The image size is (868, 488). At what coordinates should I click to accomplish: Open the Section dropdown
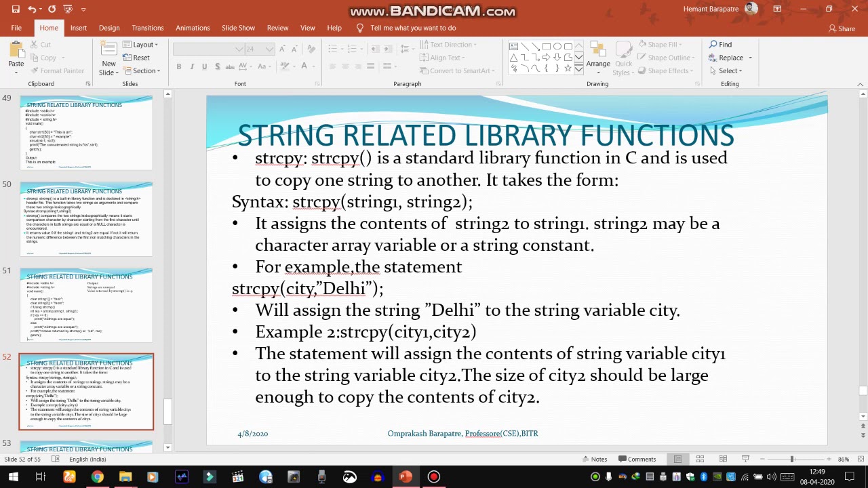[x=142, y=70]
